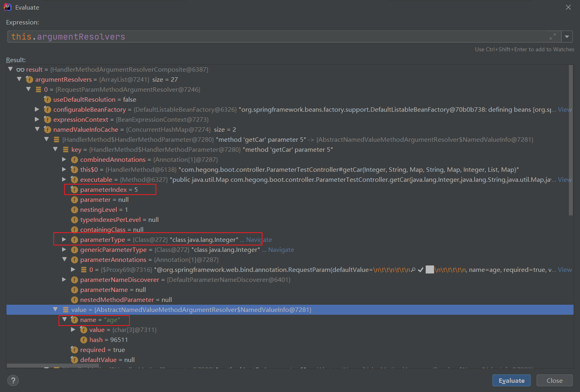This screenshot has width=580, height=392.
Task: Click the namedValueInfoCache field icon
Action: (x=47, y=129)
